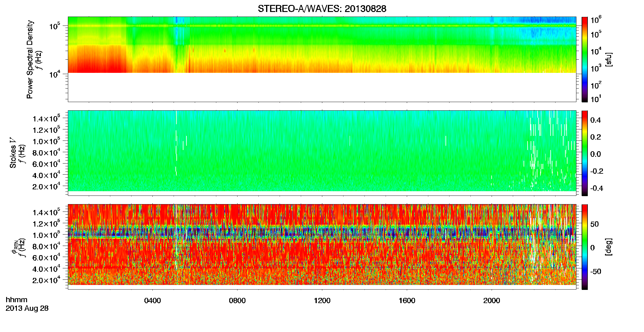Click the "10⁵" frequency tick of the top panel

[54, 26]
